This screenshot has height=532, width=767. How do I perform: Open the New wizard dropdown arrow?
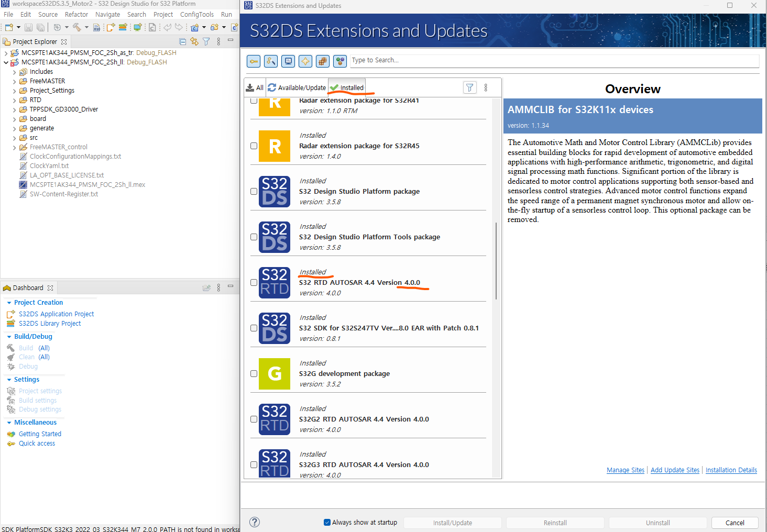[x=18, y=27]
